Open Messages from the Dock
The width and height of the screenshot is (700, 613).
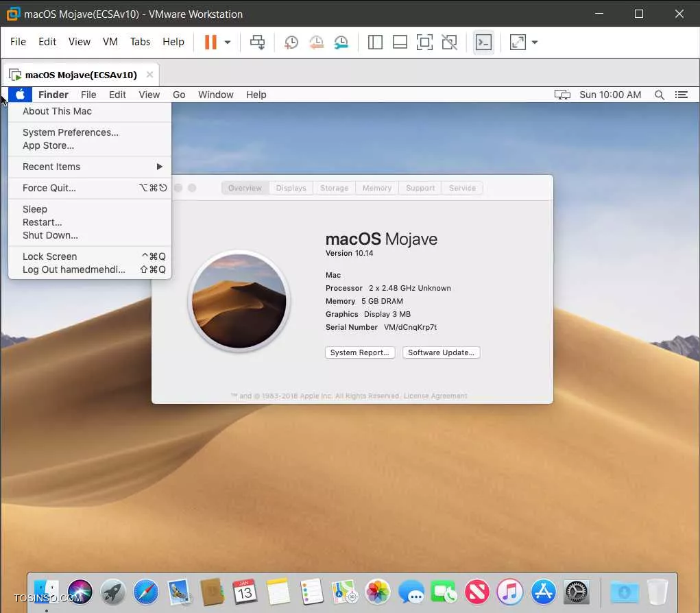click(x=411, y=592)
